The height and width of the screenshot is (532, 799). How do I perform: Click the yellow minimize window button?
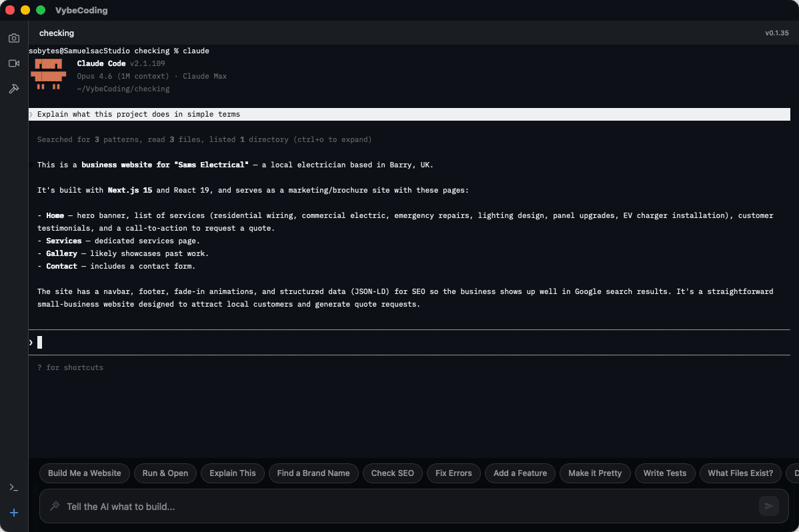pyautogui.click(x=25, y=10)
